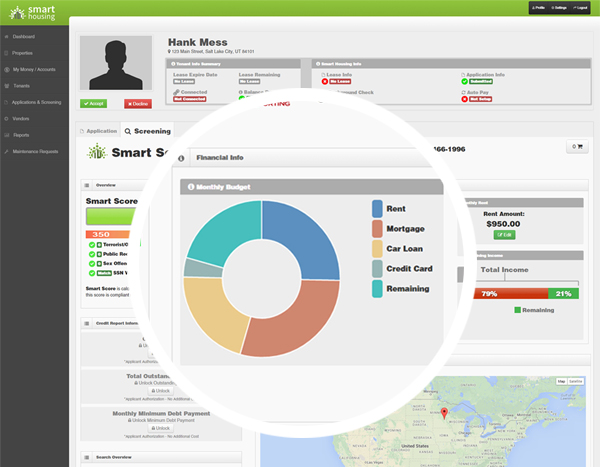Viewport: 600px width, 467px height.
Task: Click the Not Connected status badge
Action: click(190, 99)
